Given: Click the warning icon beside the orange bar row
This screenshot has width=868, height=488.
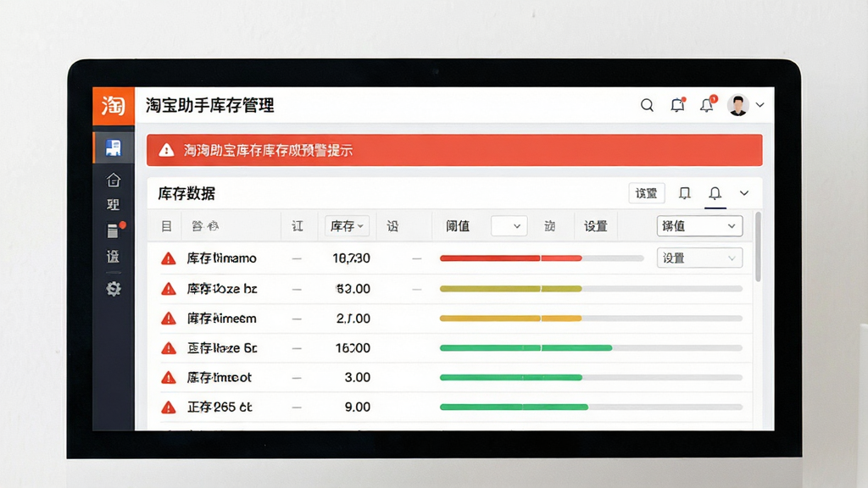Looking at the screenshot, I should pos(169,319).
